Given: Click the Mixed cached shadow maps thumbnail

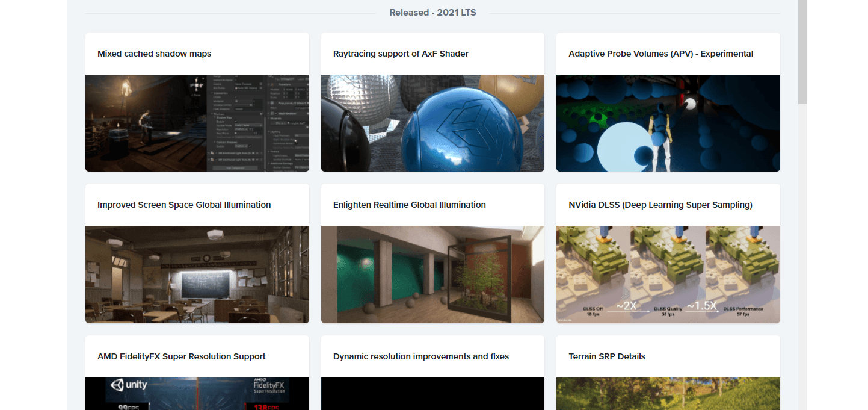Looking at the screenshot, I should (197, 123).
